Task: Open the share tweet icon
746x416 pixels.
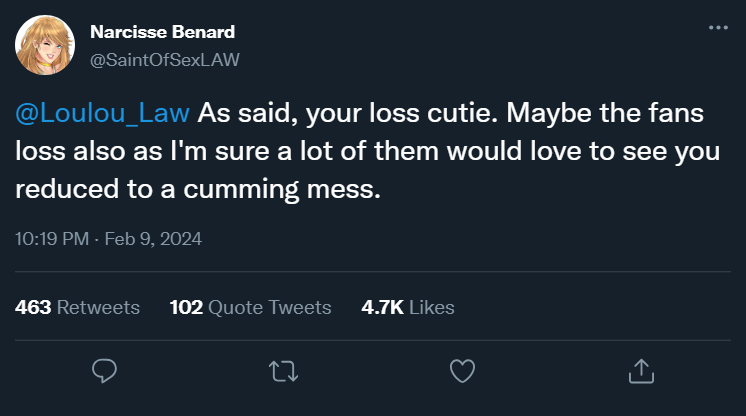Action: [x=639, y=371]
